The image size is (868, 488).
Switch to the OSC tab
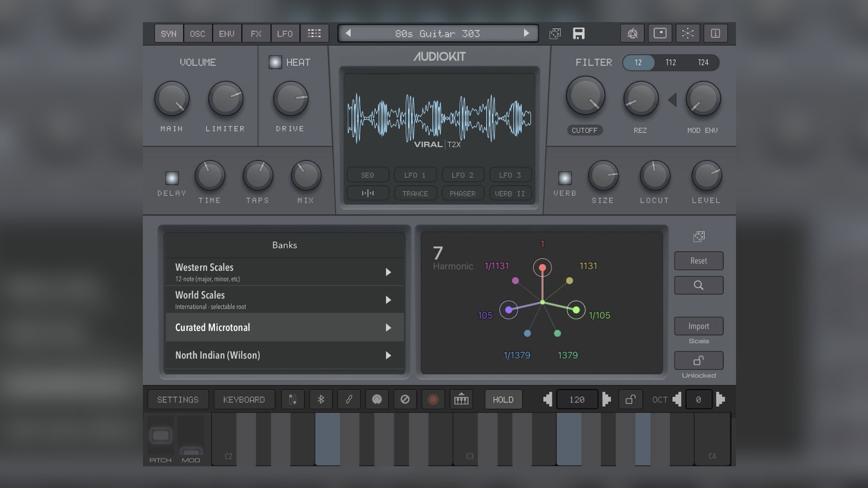[x=198, y=33]
